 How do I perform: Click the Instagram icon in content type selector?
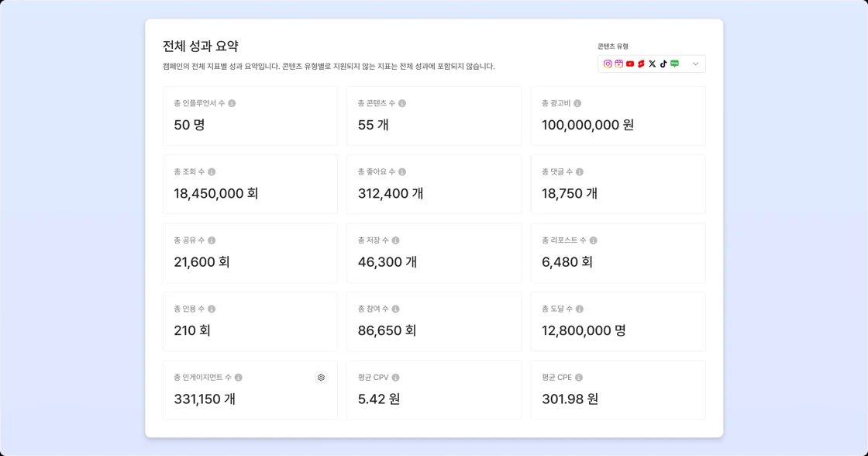(608, 64)
